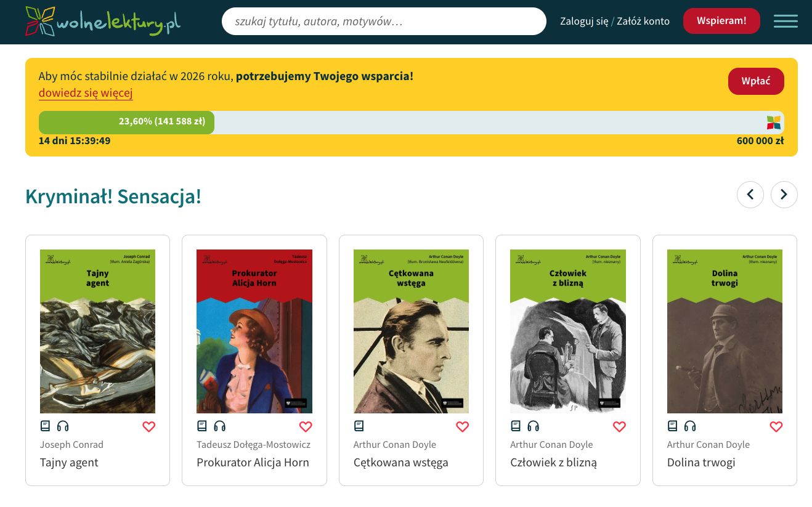Heart the book Człowiek z blizną
812x507 pixels.
click(619, 426)
